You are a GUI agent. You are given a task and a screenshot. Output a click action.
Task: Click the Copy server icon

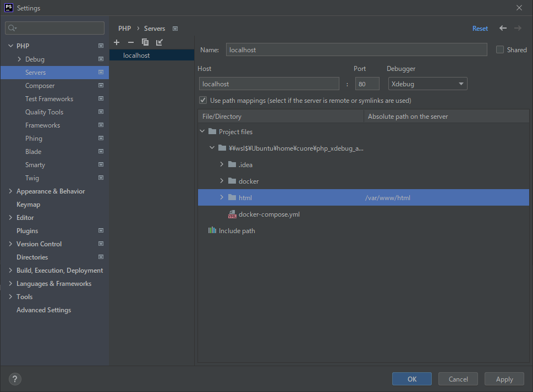point(145,42)
